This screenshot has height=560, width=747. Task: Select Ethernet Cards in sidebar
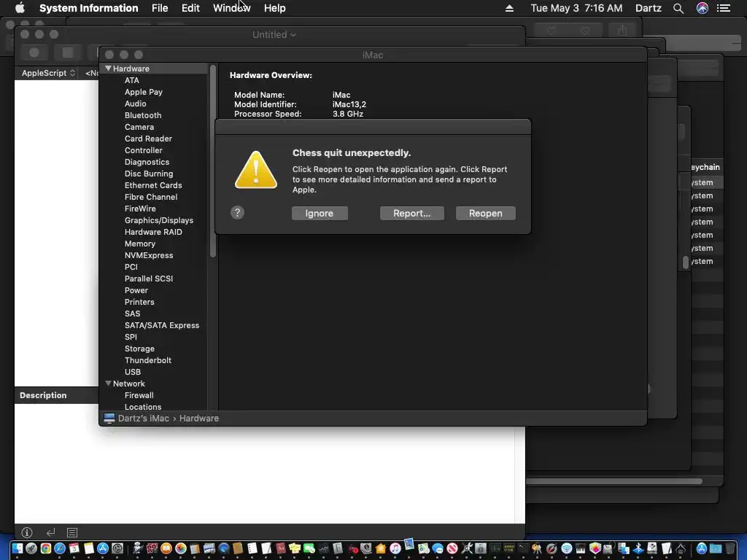pyautogui.click(x=153, y=185)
